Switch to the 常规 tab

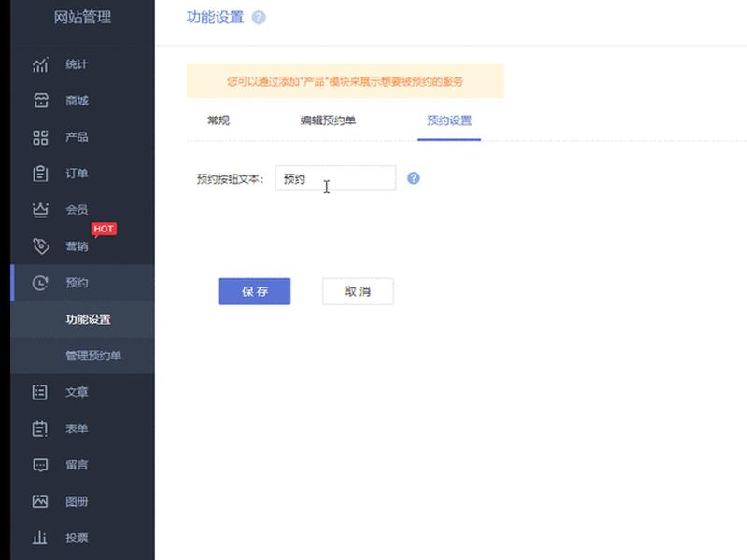tap(218, 120)
